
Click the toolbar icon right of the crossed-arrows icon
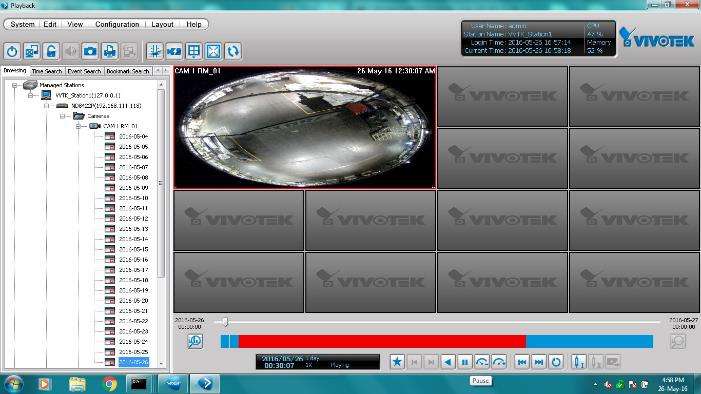pyautogui.click(x=174, y=51)
